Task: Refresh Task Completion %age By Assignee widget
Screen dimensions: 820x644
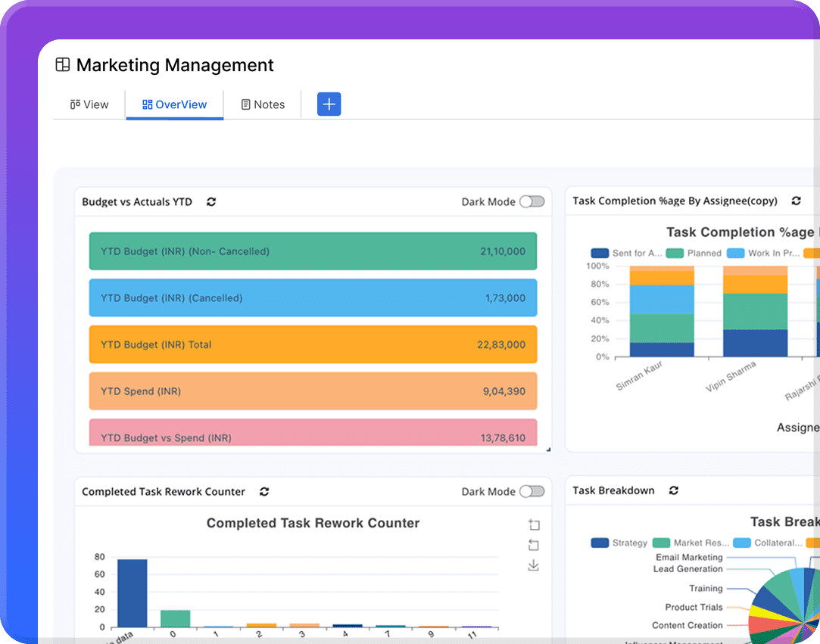Action: tap(796, 201)
